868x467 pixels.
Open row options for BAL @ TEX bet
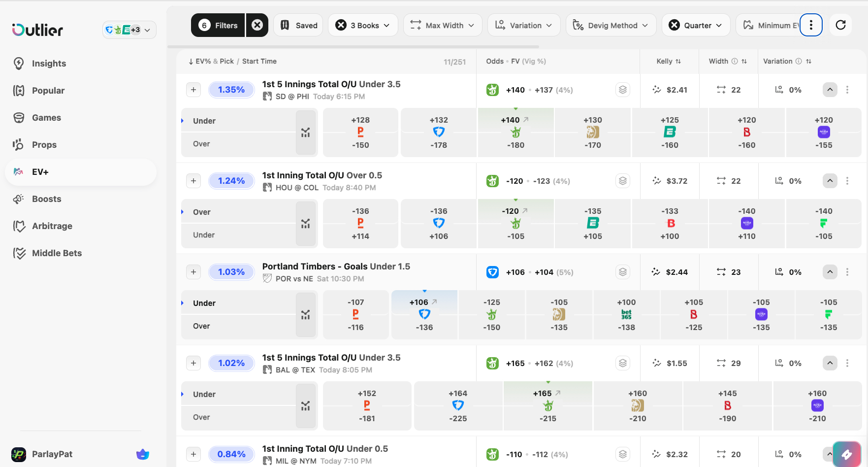coord(847,363)
